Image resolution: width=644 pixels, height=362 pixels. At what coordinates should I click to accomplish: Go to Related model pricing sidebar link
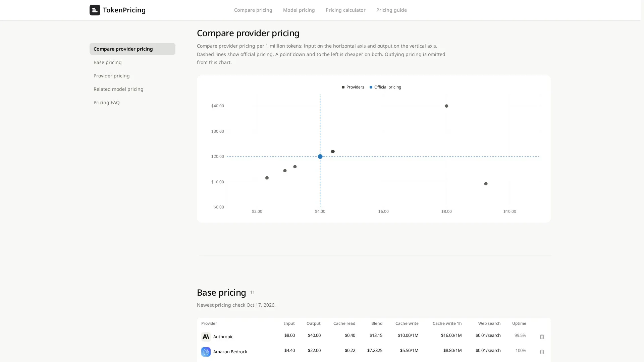click(118, 89)
